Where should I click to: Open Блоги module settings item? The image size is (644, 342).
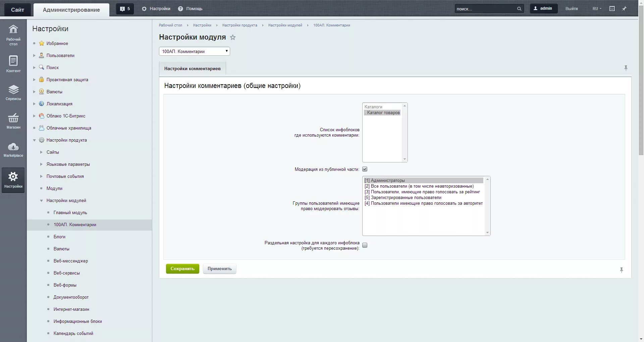click(59, 237)
